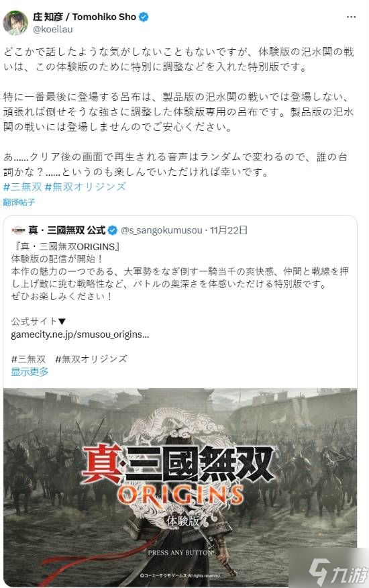Open the #無双オリジンズ hashtag in main post

[x=85, y=187]
